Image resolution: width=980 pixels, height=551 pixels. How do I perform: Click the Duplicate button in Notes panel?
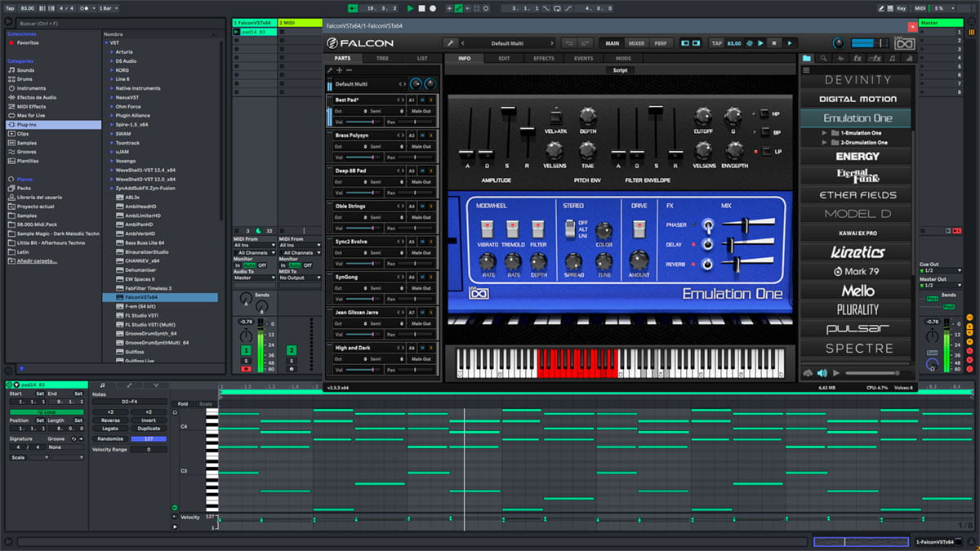pyautogui.click(x=149, y=429)
